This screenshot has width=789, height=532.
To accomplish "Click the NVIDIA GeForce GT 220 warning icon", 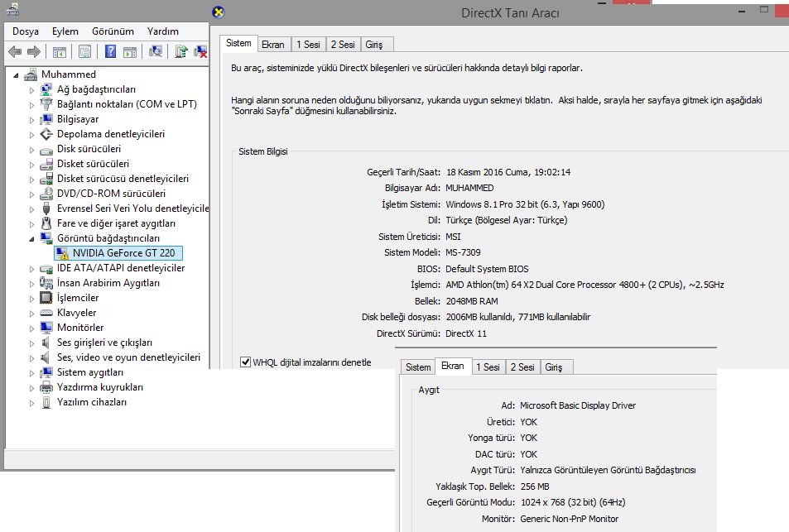I will [62, 253].
